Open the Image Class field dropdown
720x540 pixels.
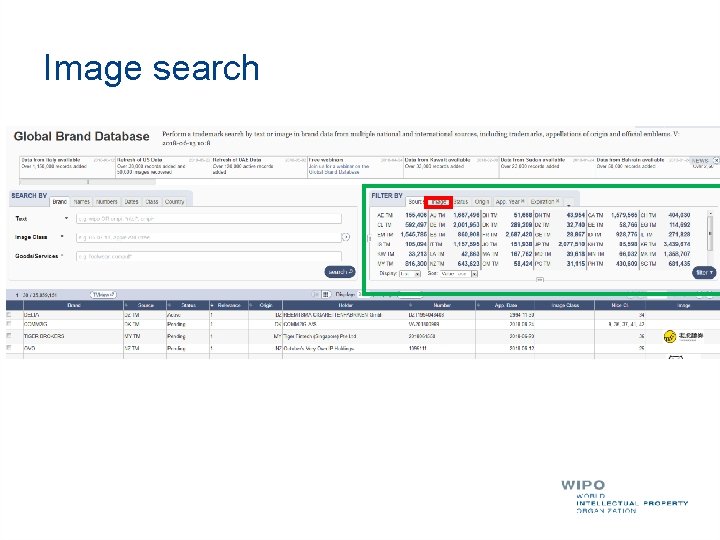point(62,237)
